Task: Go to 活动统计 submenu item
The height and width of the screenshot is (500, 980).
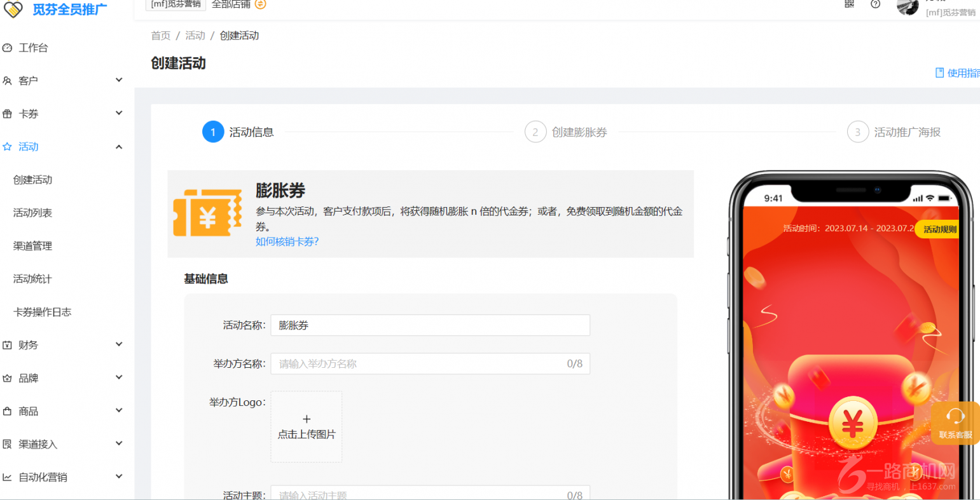Action: click(x=33, y=279)
